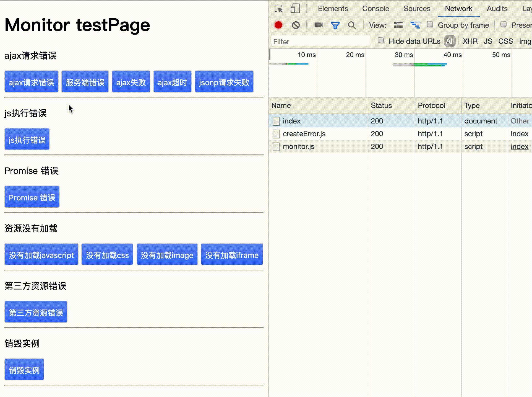Click the ajax超时 button
This screenshot has height=397, width=532.
pos(173,81)
